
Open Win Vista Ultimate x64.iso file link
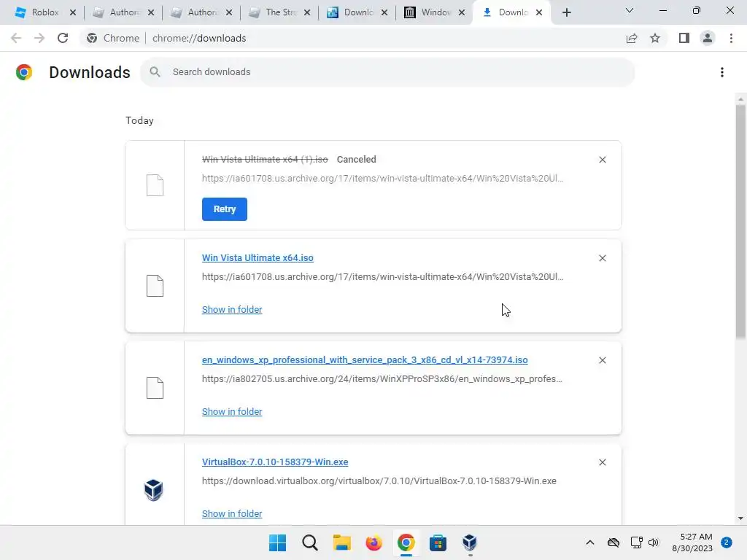[x=258, y=257]
